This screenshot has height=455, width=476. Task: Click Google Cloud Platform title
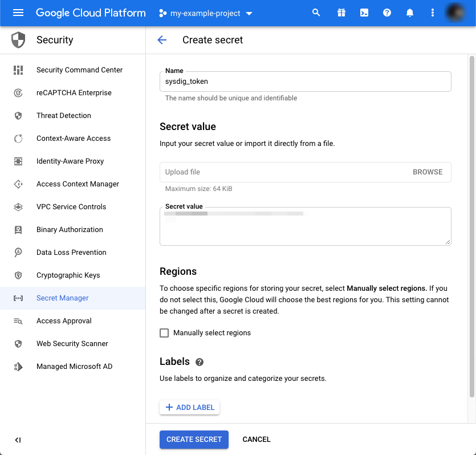(91, 13)
